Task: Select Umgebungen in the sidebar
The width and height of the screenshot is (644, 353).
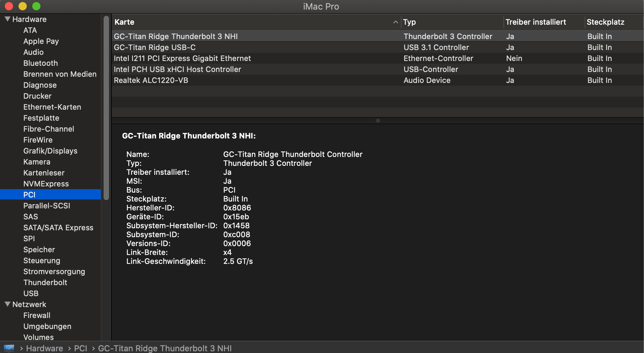Action: click(x=47, y=326)
